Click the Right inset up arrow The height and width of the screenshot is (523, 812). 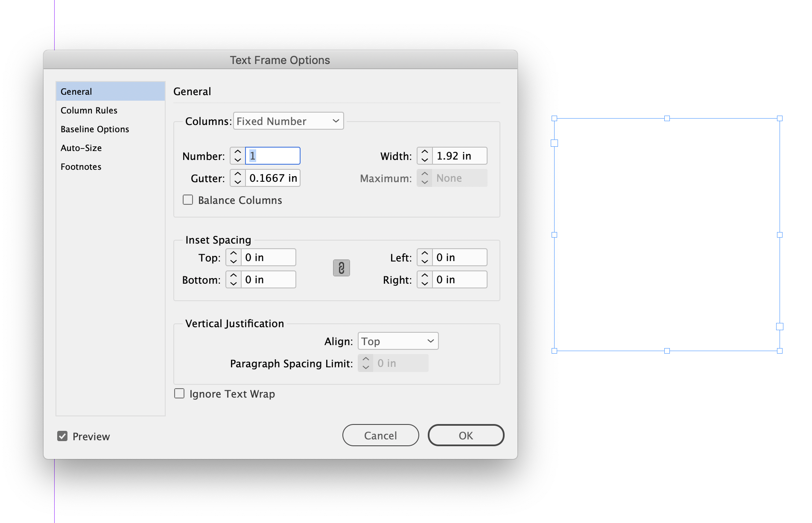[424, 275]
